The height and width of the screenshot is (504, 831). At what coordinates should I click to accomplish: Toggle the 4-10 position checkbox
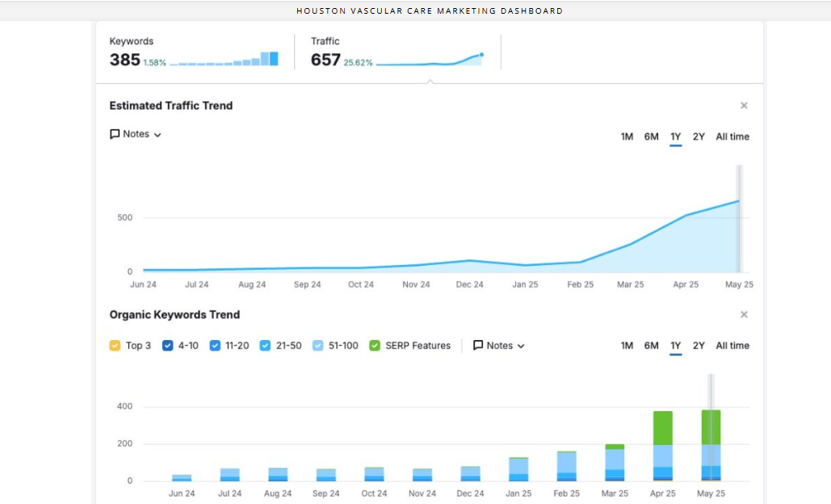click(x=168, y=346)
